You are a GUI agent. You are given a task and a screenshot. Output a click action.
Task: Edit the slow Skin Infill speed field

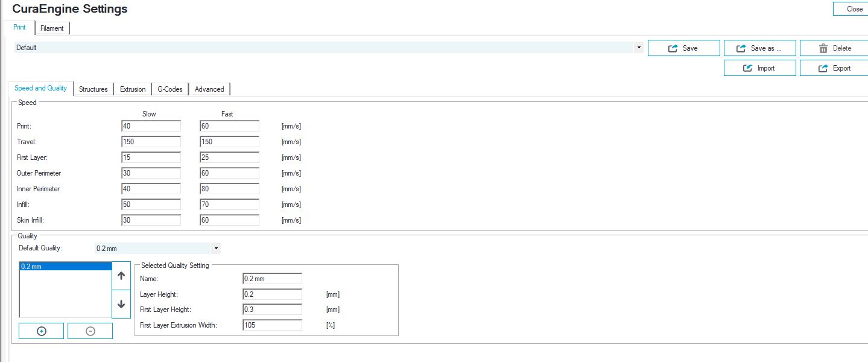tap(151, 220)
